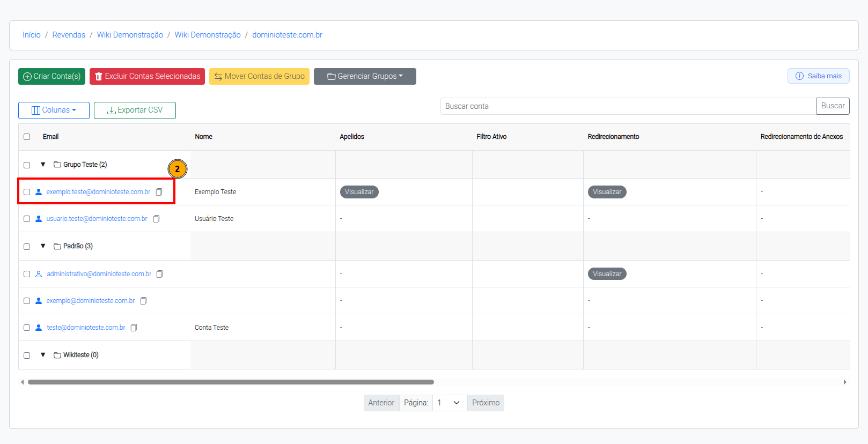Open Gerenciar Grupos dropdown
Image resolution: width=868 pixels, height=444 pixels.
click(x=365, y=76)
